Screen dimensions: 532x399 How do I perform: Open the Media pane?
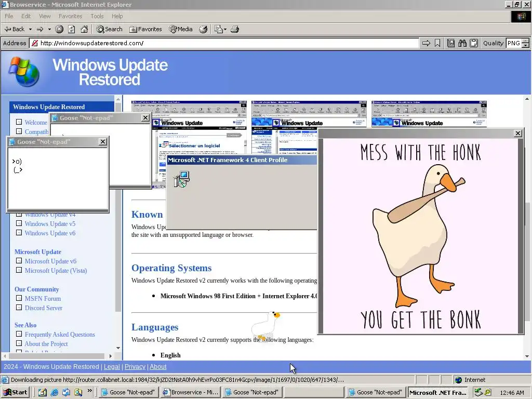[181, 29]
